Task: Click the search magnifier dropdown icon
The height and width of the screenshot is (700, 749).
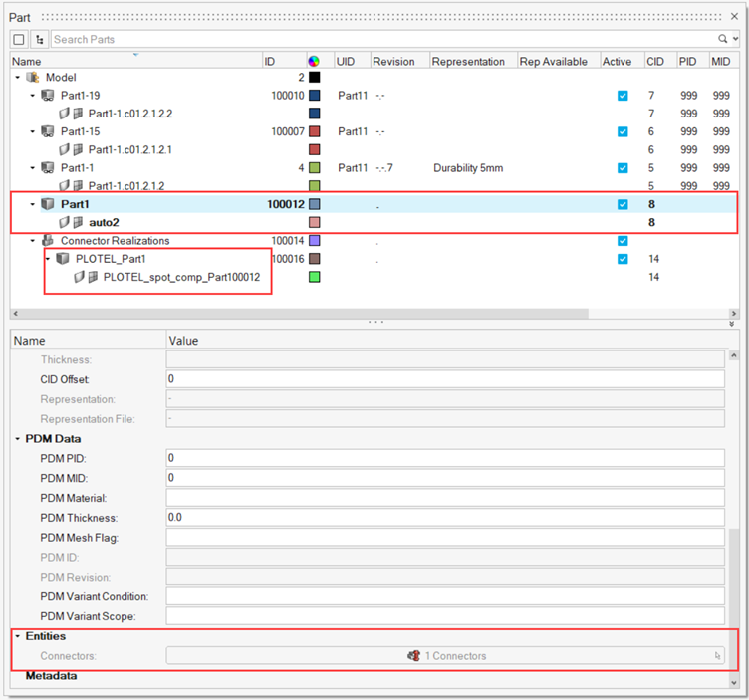Action: tap(722, 39)
